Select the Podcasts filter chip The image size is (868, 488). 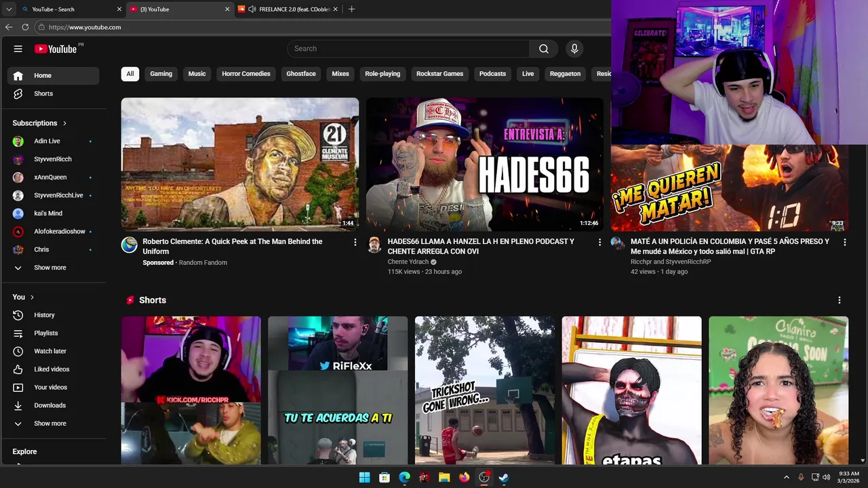click(492, 74)
